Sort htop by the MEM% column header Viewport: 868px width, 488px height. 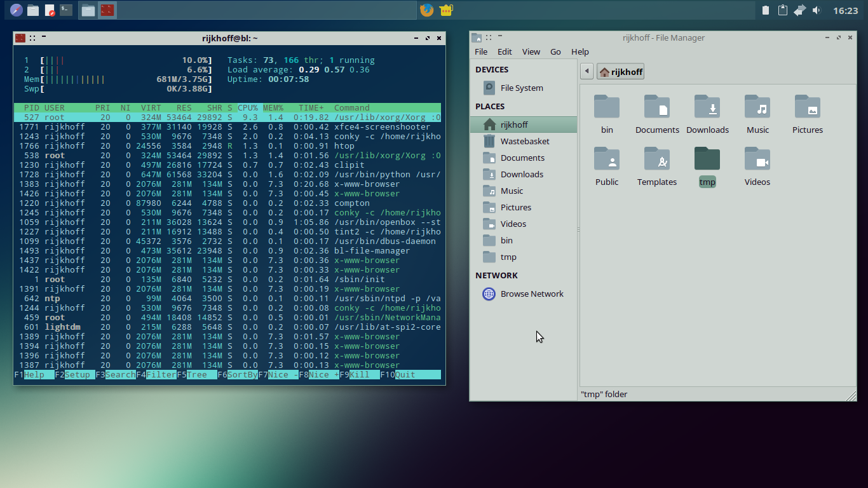(x=273, y=108)
